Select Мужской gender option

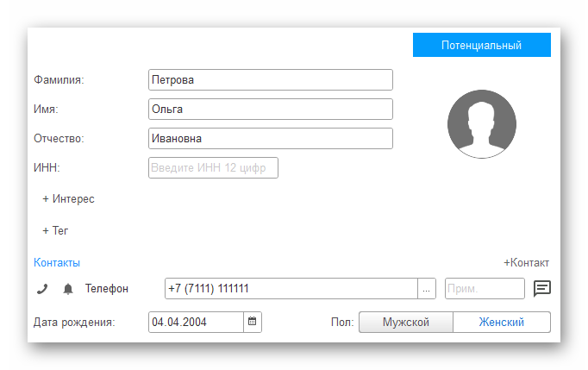(405, 323)
